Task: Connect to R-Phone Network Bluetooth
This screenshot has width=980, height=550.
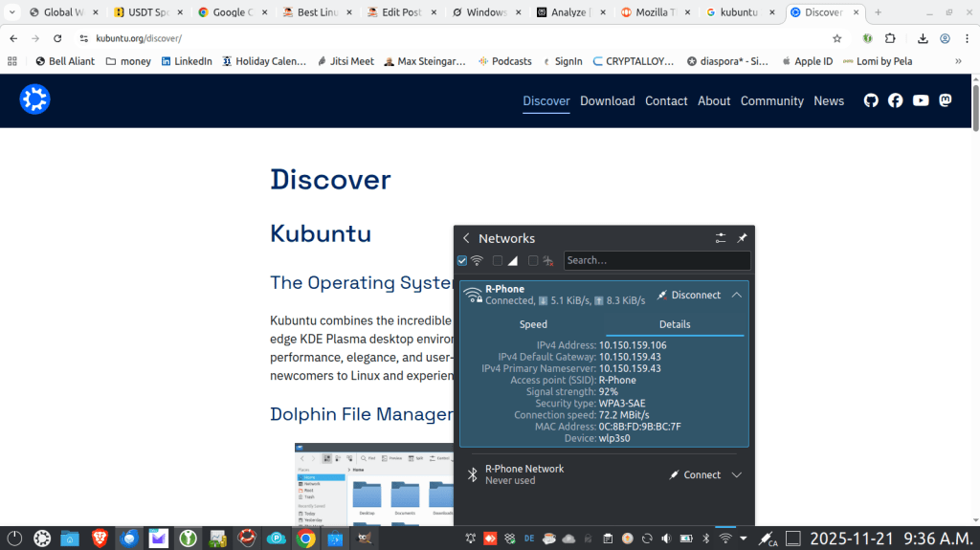Action: (x=694, y=474)
